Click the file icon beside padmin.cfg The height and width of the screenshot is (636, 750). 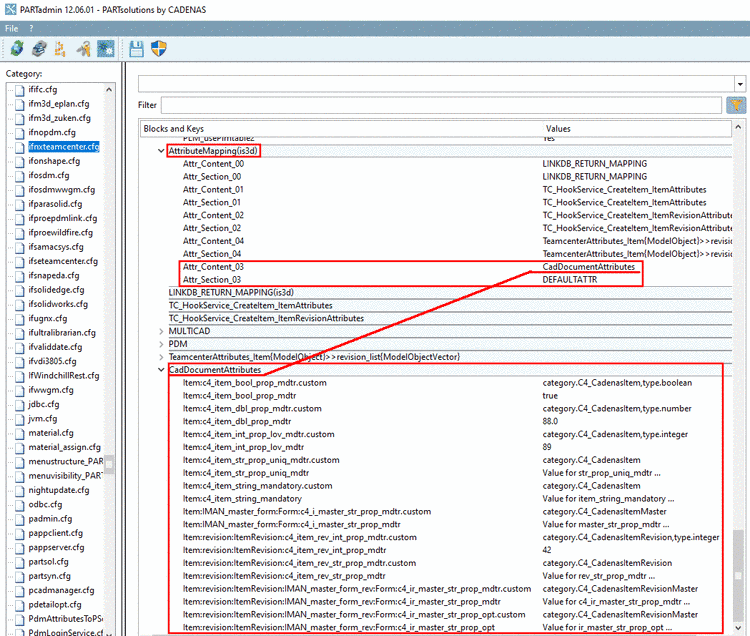pos(20,519)
